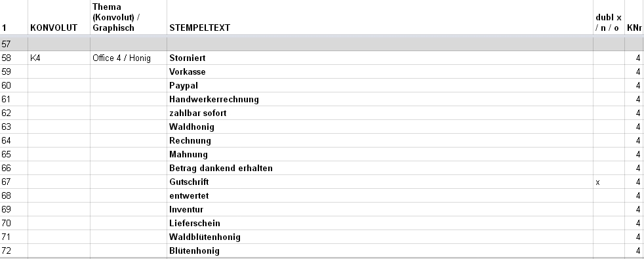Click the dubl x / n / o header

point(609,17)
